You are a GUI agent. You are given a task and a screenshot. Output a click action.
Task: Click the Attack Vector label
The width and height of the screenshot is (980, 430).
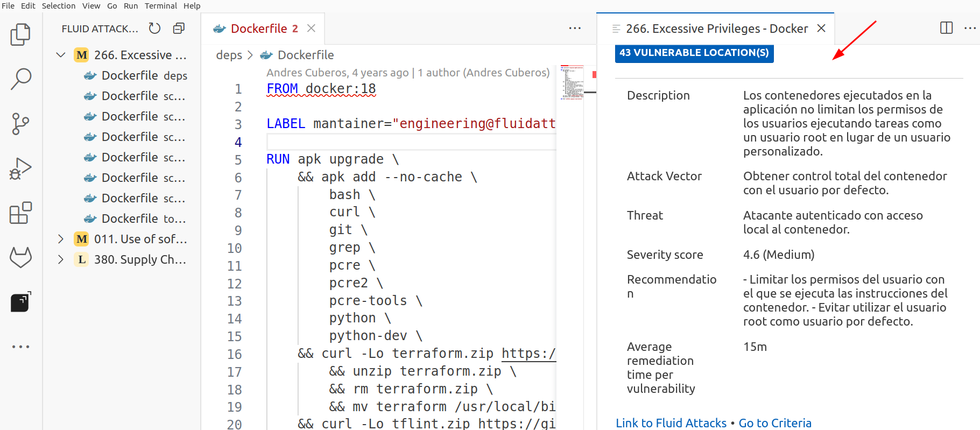tap(664, 176)
